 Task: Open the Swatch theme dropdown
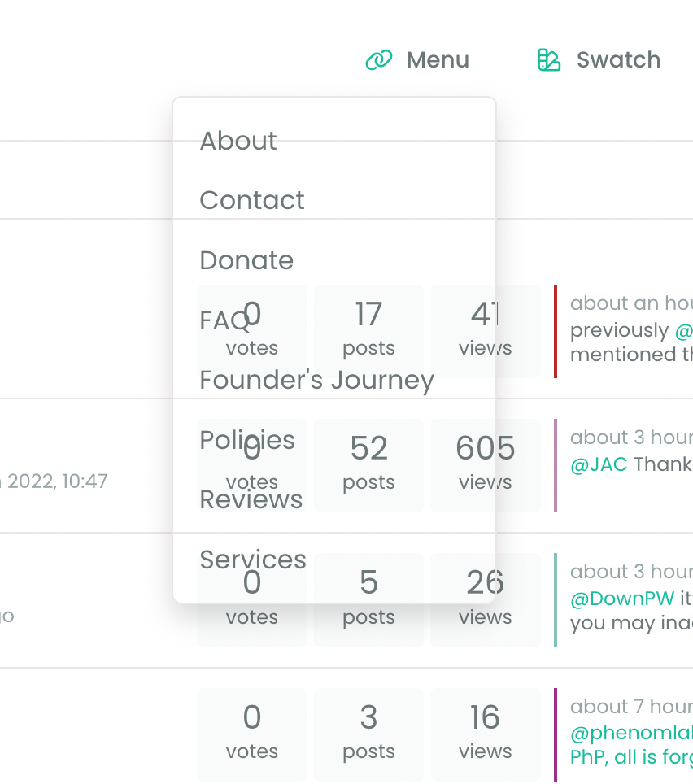(x=618, y=60)
